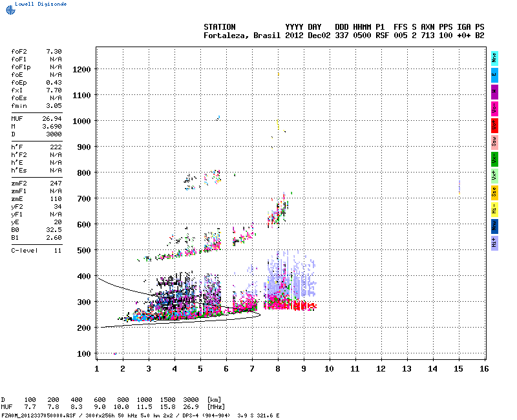517x420 pixels.
Task: Click the h'Es parameter label
Action: [x=19, y=171]
